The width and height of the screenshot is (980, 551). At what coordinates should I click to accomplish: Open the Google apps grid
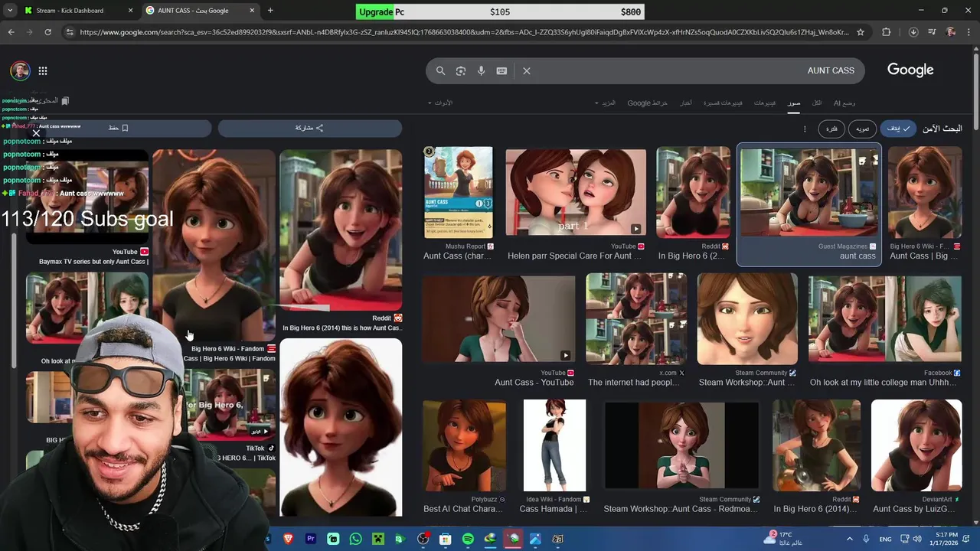coord(43,71)
